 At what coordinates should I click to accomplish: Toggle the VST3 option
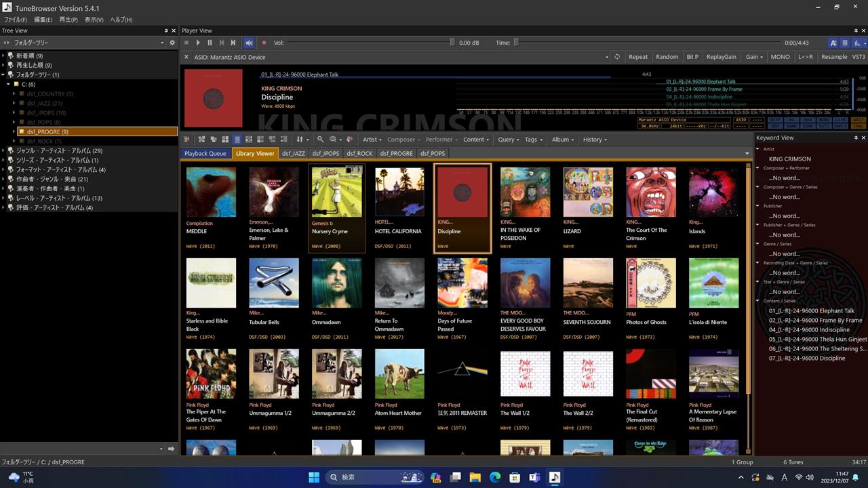[x=859, y=57]
